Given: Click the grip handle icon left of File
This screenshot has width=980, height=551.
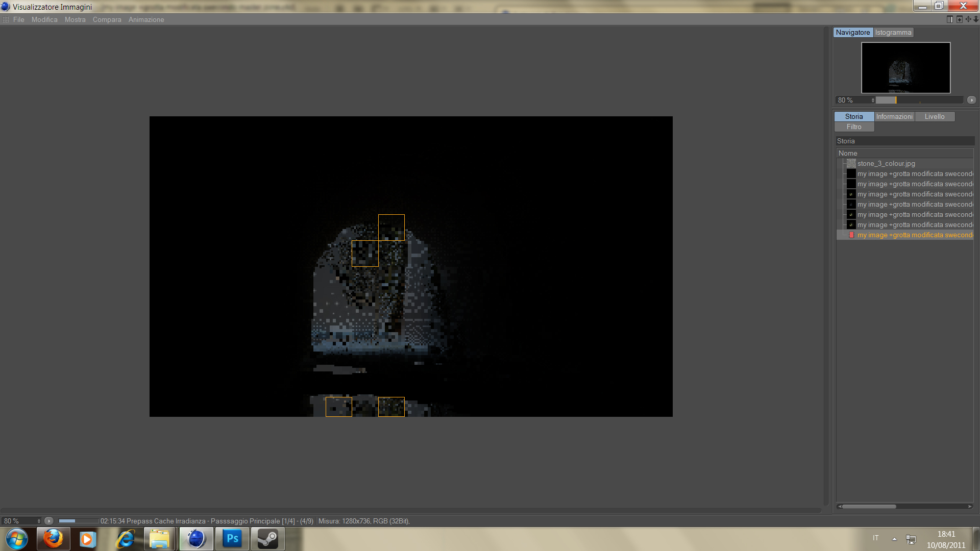Looking at the screenshot, I should [x=6, y=19].
